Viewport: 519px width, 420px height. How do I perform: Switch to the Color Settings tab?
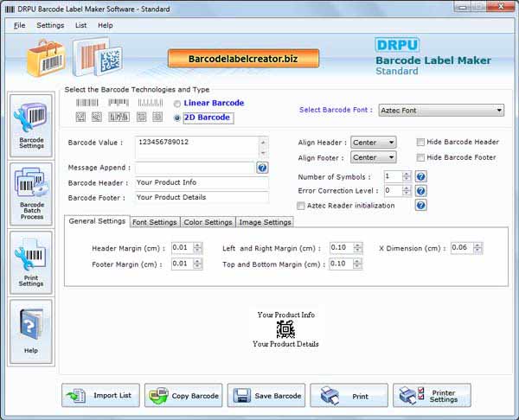click(x=208, y=222)
